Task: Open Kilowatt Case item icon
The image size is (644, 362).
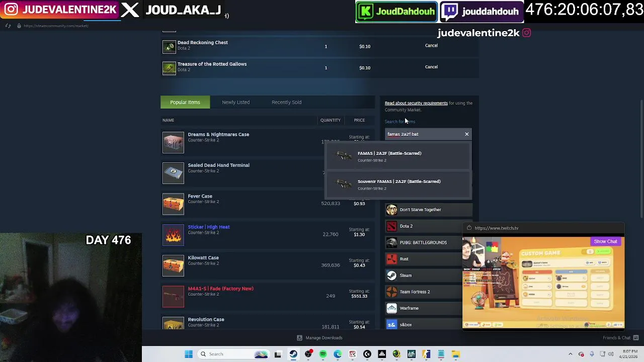Action: [173, 265]
